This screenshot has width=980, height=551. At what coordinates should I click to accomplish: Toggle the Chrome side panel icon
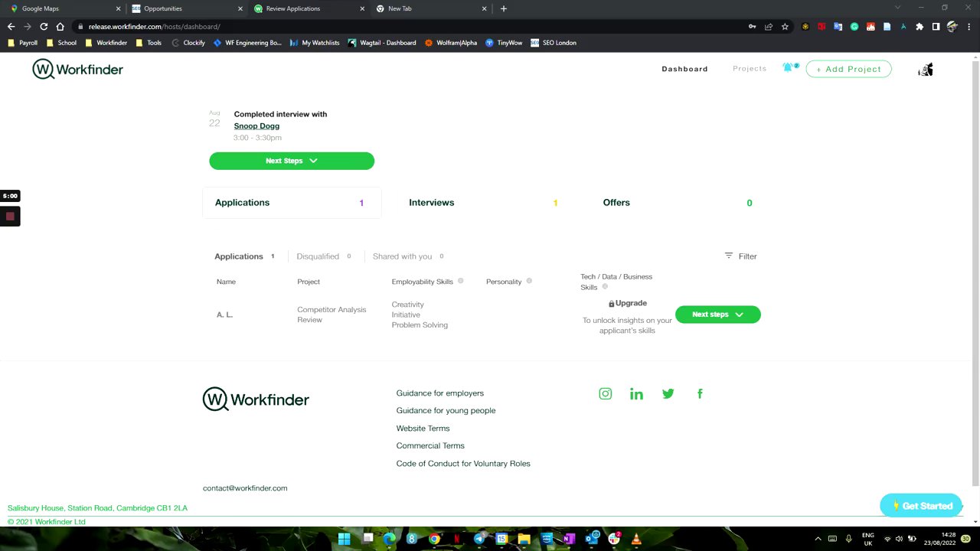click(936, 27)
